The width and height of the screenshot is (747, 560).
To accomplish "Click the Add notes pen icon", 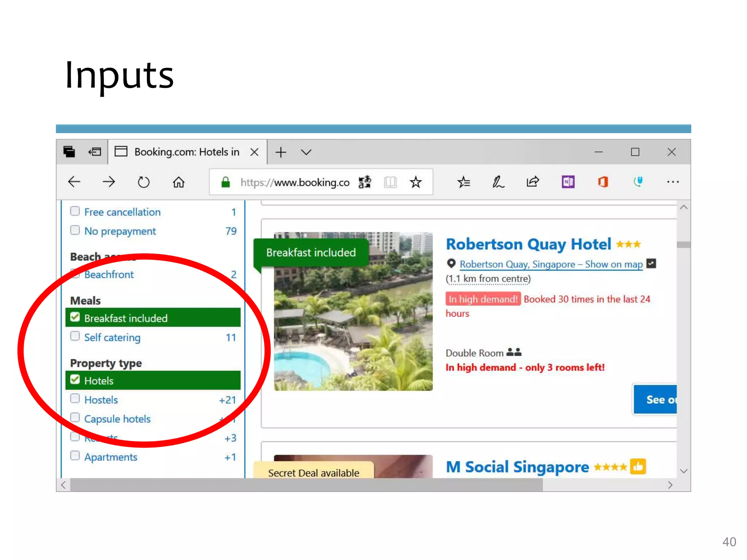I will tap(498, 182).
